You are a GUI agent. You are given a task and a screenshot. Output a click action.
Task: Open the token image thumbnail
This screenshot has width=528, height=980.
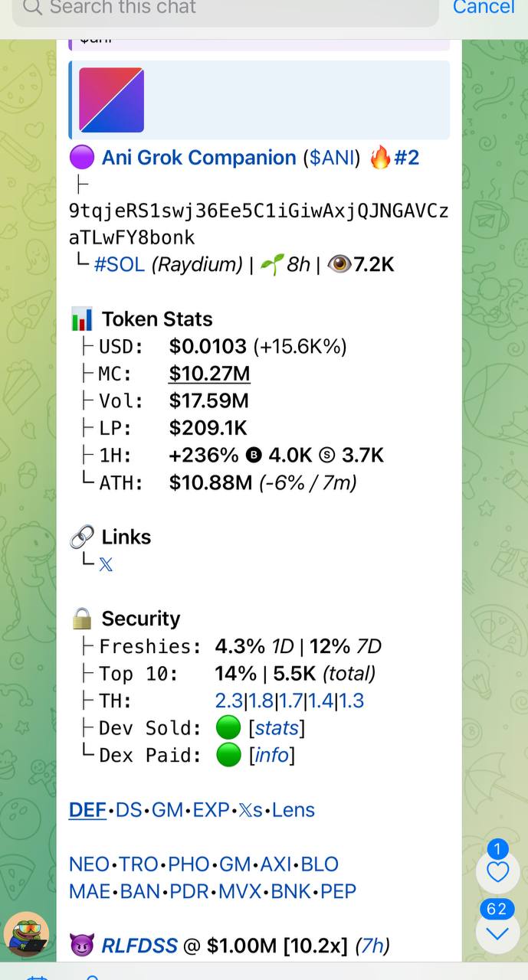click(112, 100)
